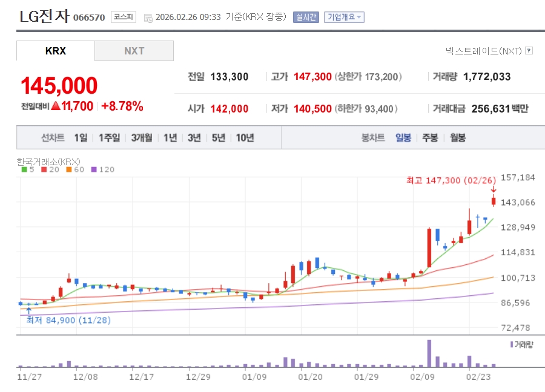Click the 실시간 real-time badge
This screenshot has height=392, width=545.
306,17
